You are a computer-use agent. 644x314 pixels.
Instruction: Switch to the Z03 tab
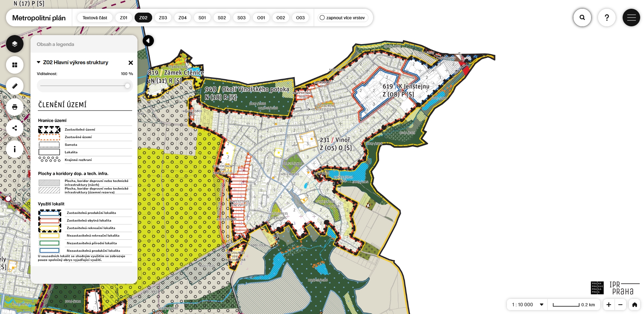[x=163, y=18]
